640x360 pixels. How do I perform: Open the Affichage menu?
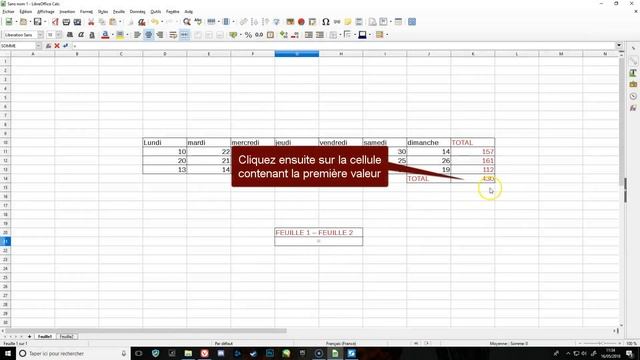[x=46, y=12]
